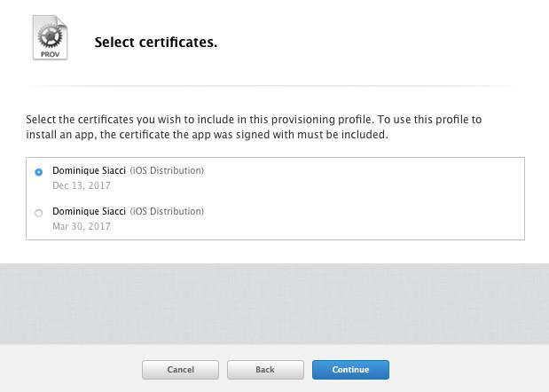549x392 pixels.
Task: Click the PROV provisioning profile icon
Action: 50,38
